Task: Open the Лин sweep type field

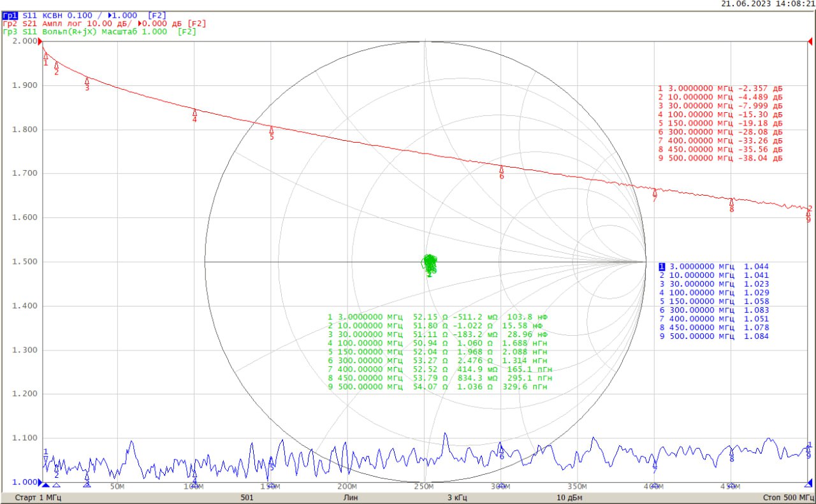Action: pyautogui.click(x=350, y=497)
